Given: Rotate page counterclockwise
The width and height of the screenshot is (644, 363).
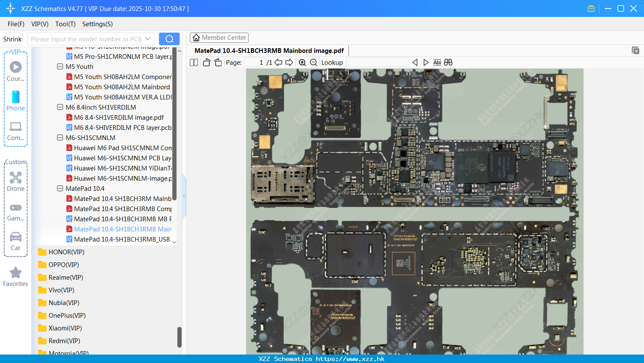Looking at the screenshot, I should (206, 63).
